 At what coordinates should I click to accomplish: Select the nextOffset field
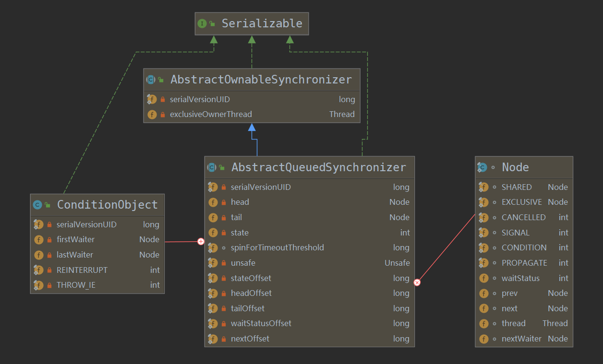coord(309,339)
